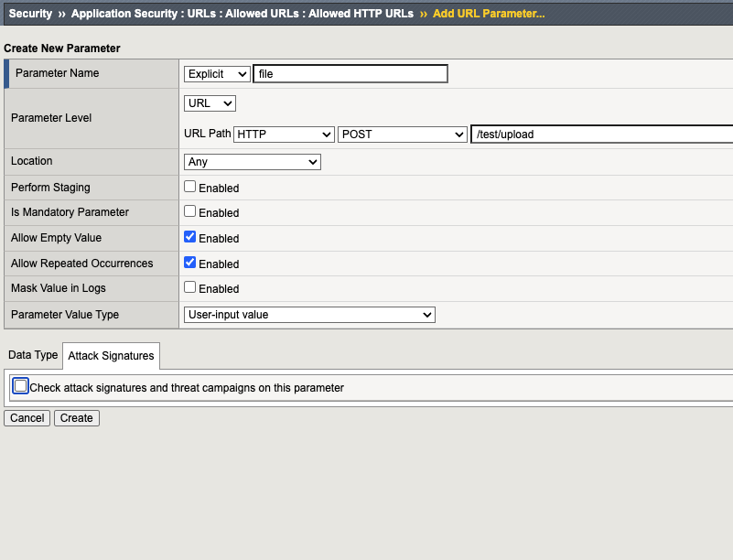Image resolution: width=733 pixels, height=560 pixels.
Task: Switch to the Data Type tab
Action: (32, 355)
